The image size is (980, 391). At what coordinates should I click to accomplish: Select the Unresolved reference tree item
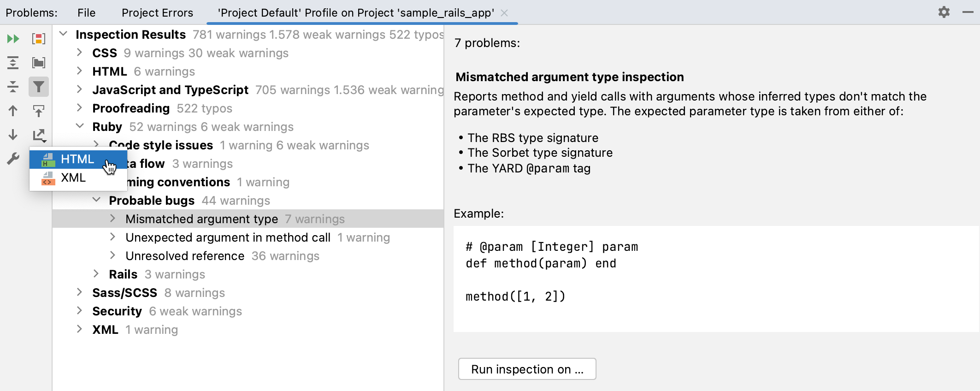coord(185,256)
